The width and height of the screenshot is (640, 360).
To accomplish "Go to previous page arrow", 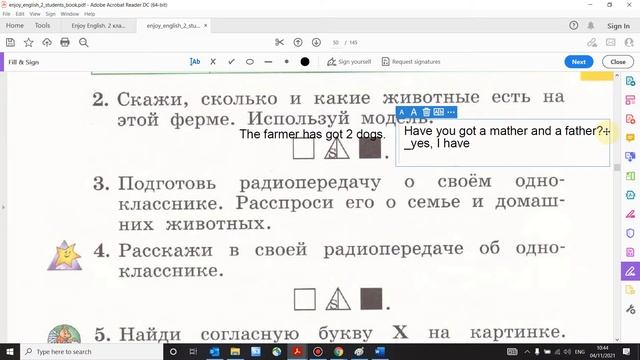I will pos(298,42).
